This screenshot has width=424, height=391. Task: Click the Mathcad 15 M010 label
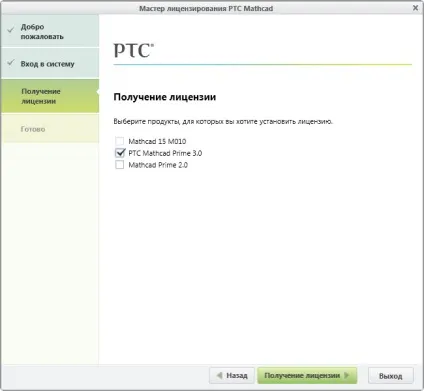157,141
